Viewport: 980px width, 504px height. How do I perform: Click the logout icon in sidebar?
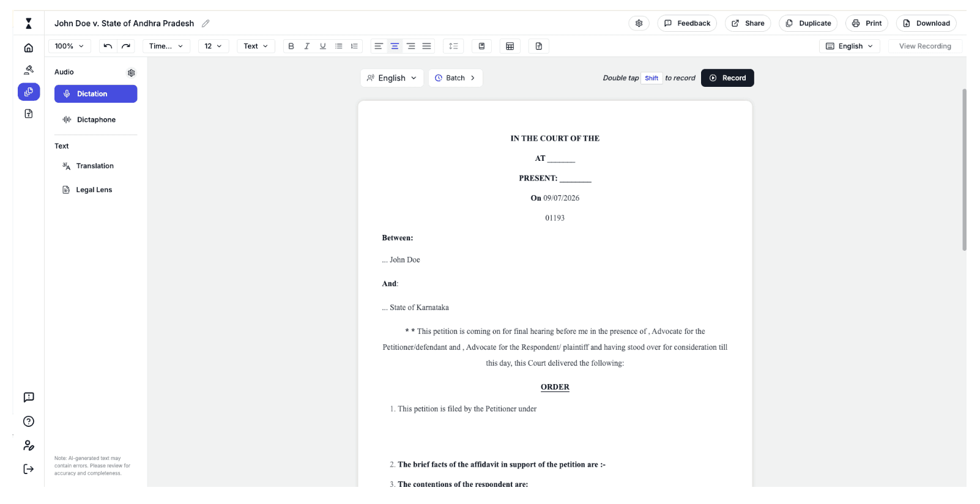pos(29,469)
